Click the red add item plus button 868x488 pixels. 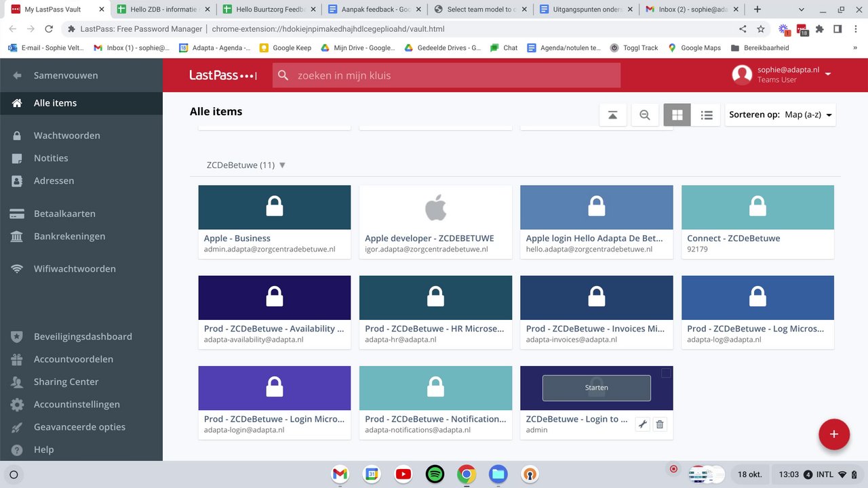click(834, 434)
